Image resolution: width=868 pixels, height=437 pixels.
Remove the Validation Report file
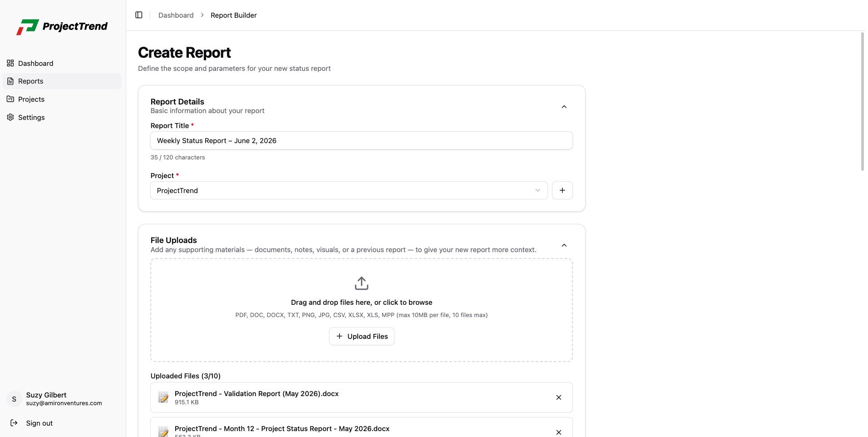pyautogui.click(x=559, y=397)
